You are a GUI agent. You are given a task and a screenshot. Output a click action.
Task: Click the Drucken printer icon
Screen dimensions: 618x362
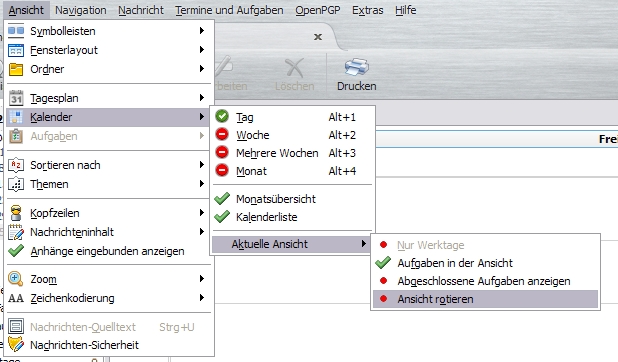click(356, 67)
